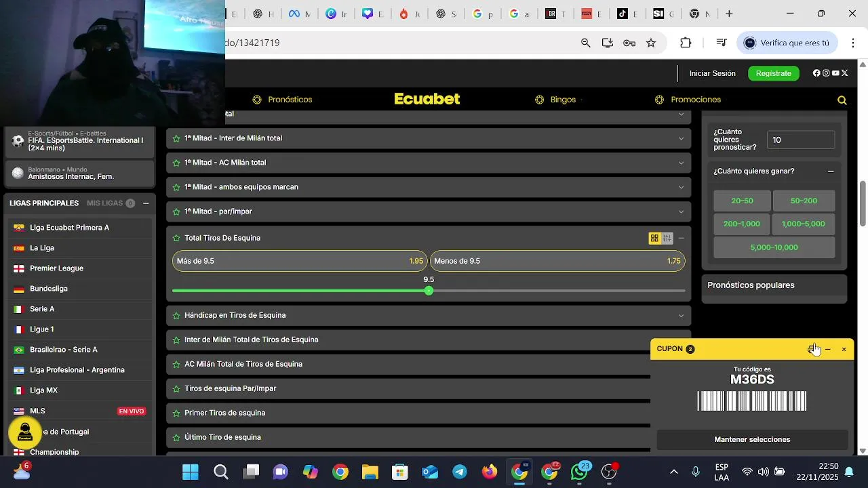Image resolution: width=868 pixels, height=488 pixels.
Task: Expand Hándicap en Tiros de Esquina chevron
Action: pyautogui.click(x=682, y=315)
